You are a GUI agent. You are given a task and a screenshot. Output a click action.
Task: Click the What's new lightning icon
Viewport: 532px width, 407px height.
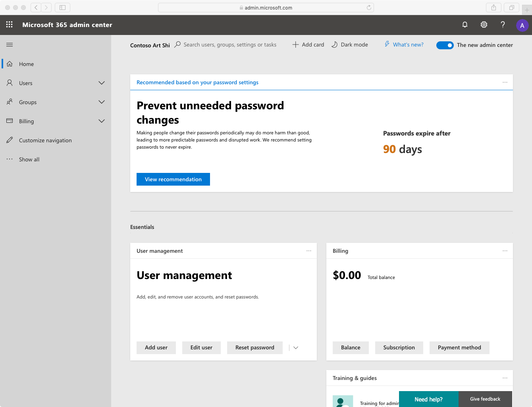pyautogui.click(x=387, y=44)
